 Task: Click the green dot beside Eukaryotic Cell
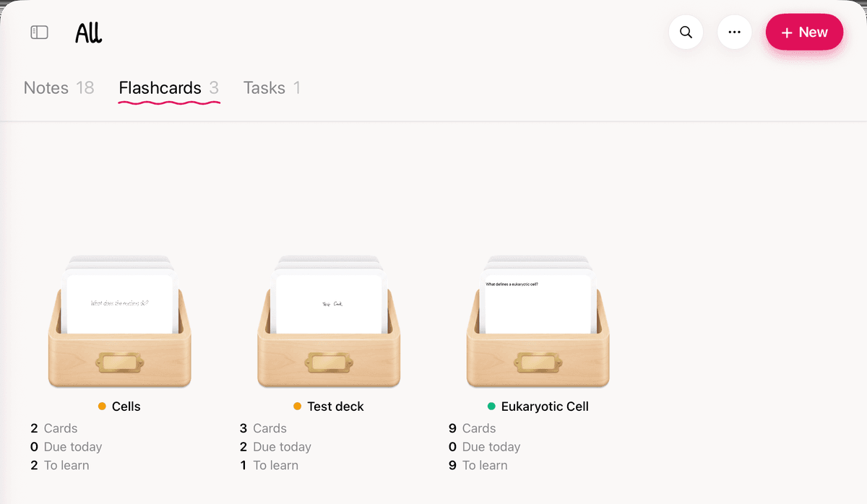[x=491, y=407]
